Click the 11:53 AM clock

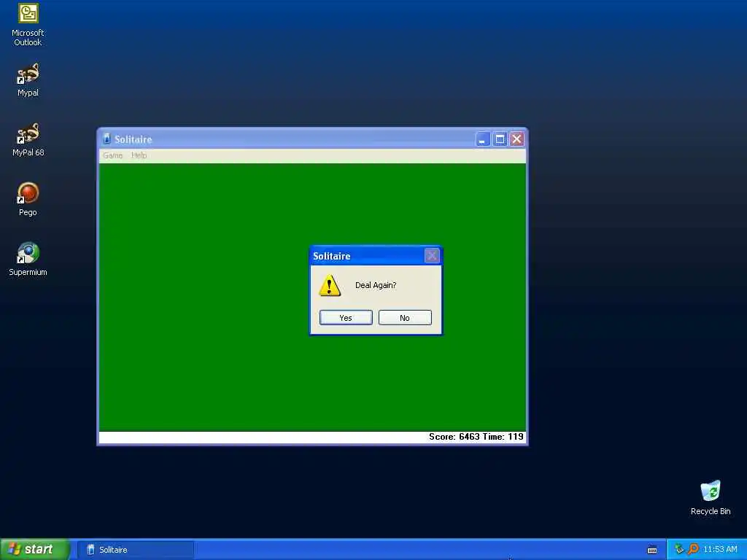pyautogui.click(x=720, y=549)
